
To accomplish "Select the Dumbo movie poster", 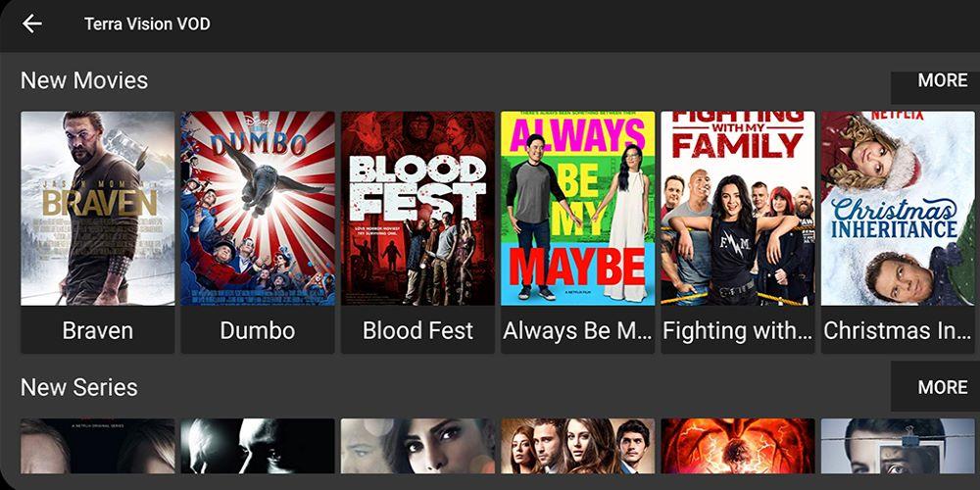I will (x=258, y=208).
